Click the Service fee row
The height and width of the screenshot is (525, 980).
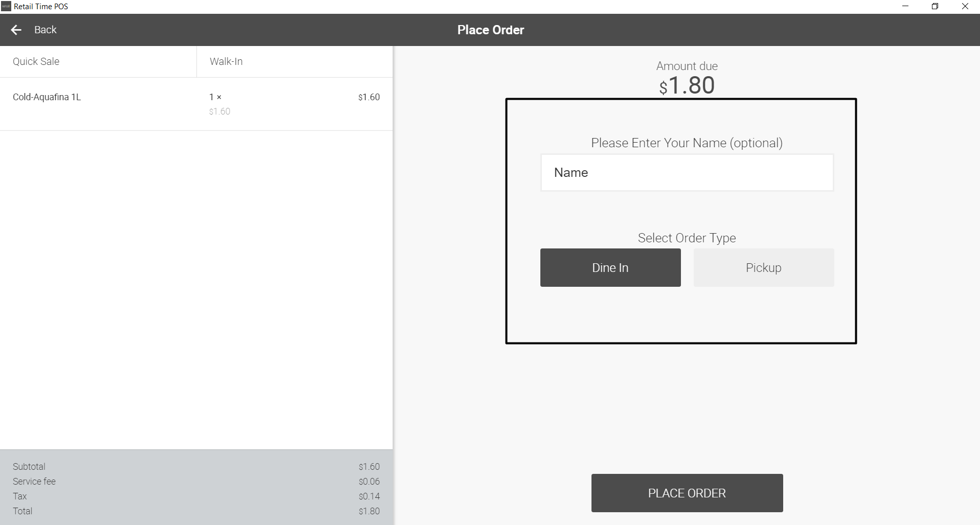coord(196,482)
